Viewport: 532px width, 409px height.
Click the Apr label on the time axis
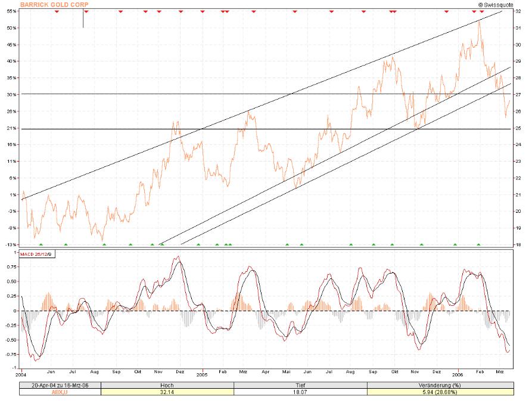click(266, 372)
